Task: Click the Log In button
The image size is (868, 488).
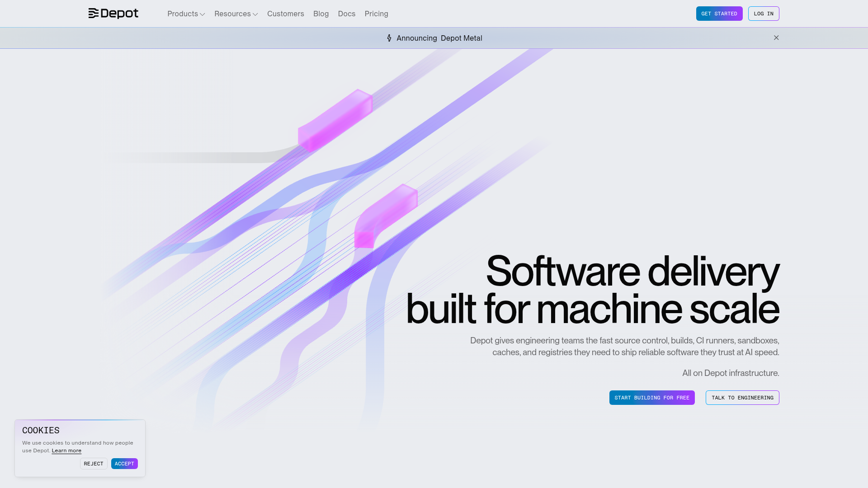Action: click(x=764, y=14)
